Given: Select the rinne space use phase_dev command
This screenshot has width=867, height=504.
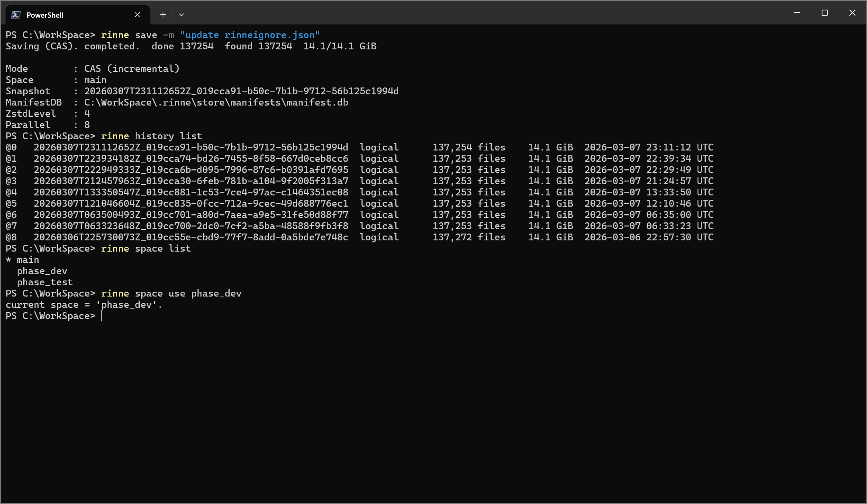Looking at the screenshot, I should (171, 293).
